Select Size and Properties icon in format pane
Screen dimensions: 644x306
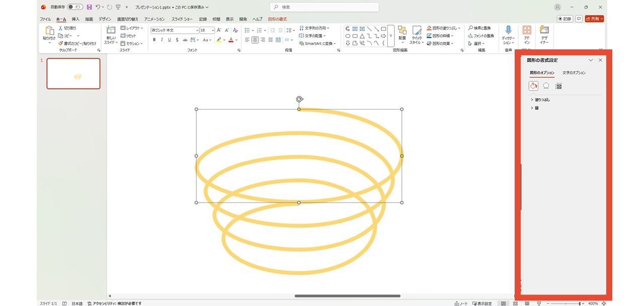tap(558, 86)
